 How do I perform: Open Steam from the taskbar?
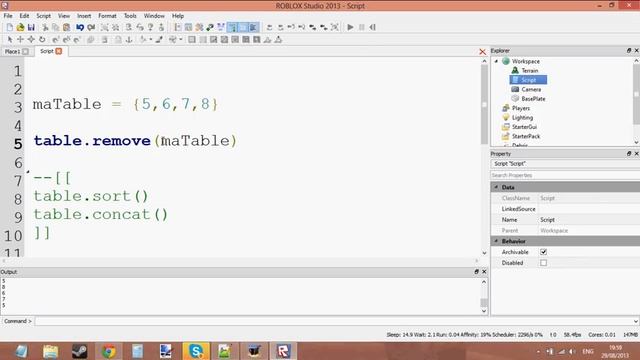click(x=79, y=351)
